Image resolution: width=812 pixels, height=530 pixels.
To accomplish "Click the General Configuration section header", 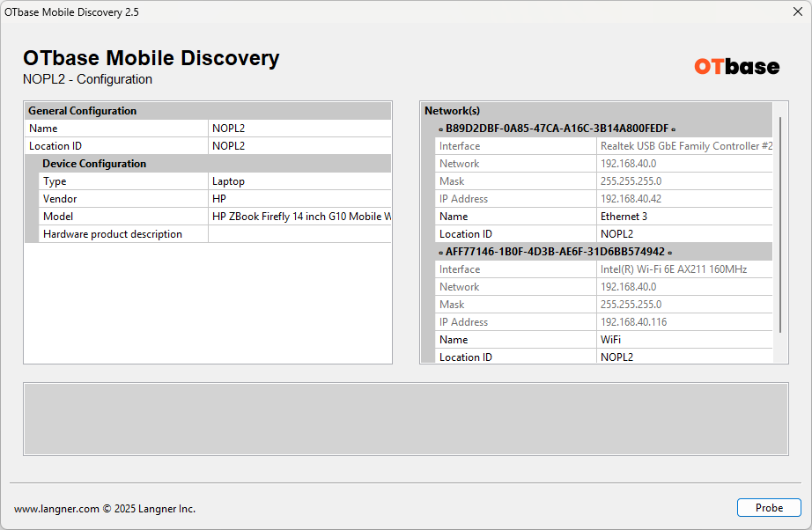I will pos(208,111).
